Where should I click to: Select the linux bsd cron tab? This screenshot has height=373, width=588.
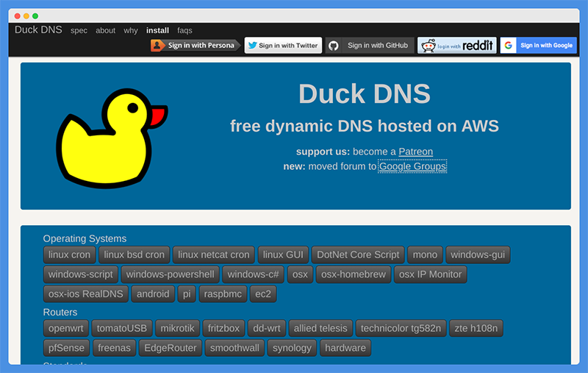pyautogui.click(x=135, y=255)
